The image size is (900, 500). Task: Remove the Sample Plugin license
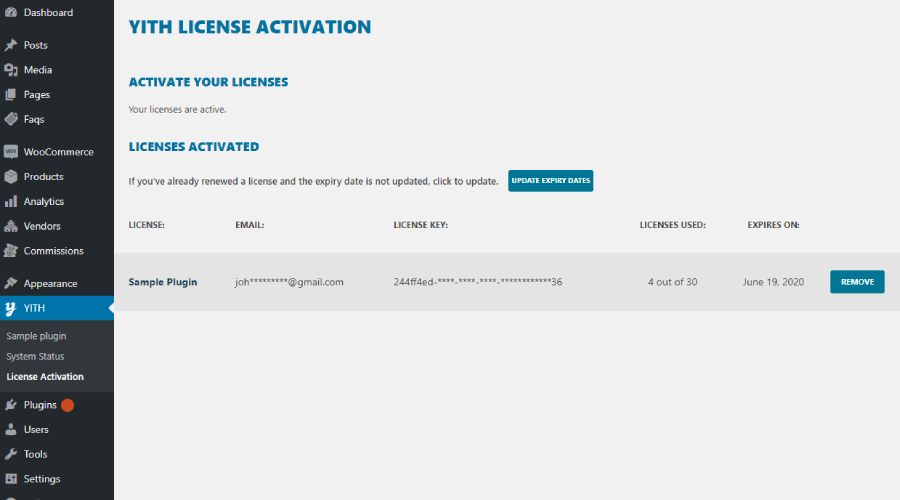pyautogui.click(x=857, y=282)
